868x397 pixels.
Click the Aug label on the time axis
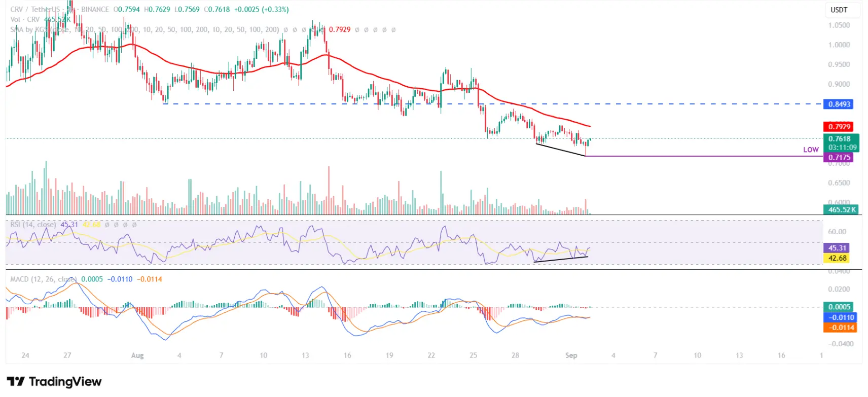pos(137,355)
